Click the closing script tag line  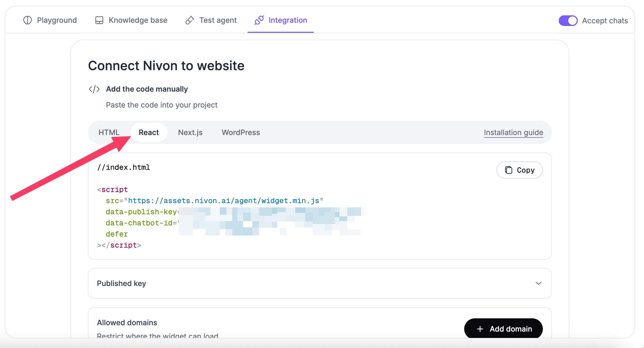click(119, 245)
